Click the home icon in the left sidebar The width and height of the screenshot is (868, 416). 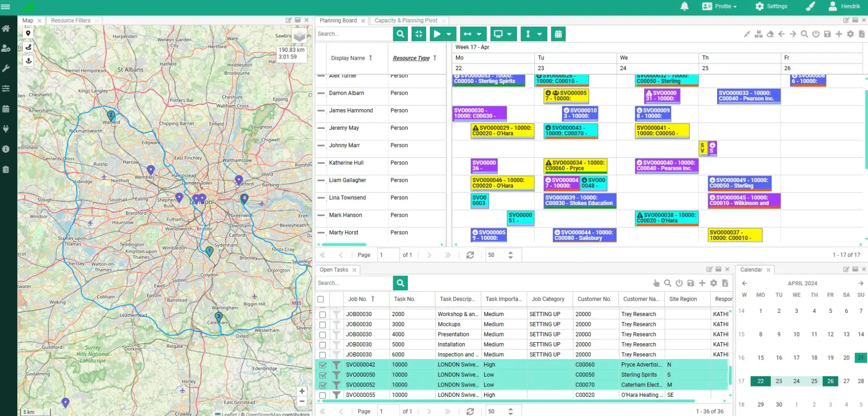pos(6,28)
